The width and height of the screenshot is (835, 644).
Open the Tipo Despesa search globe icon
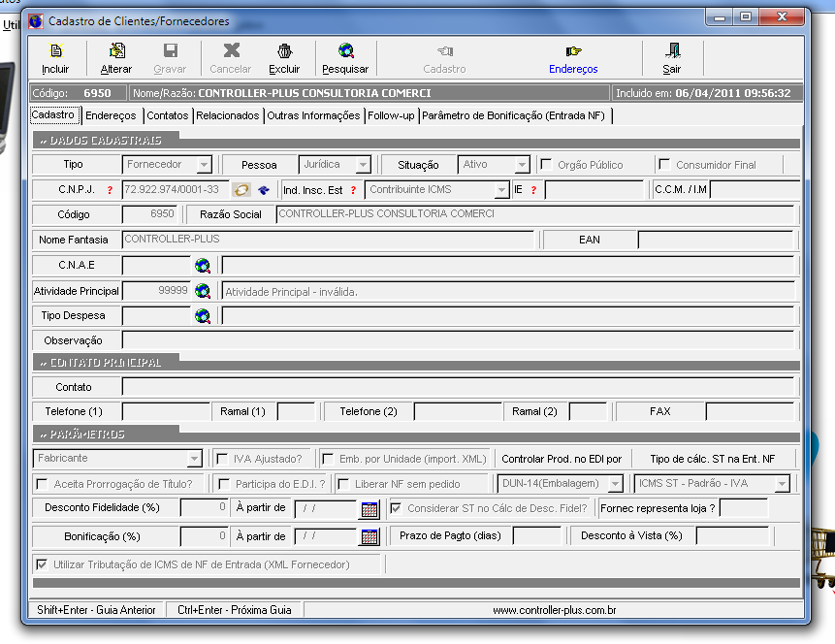[x=203, y=315]
